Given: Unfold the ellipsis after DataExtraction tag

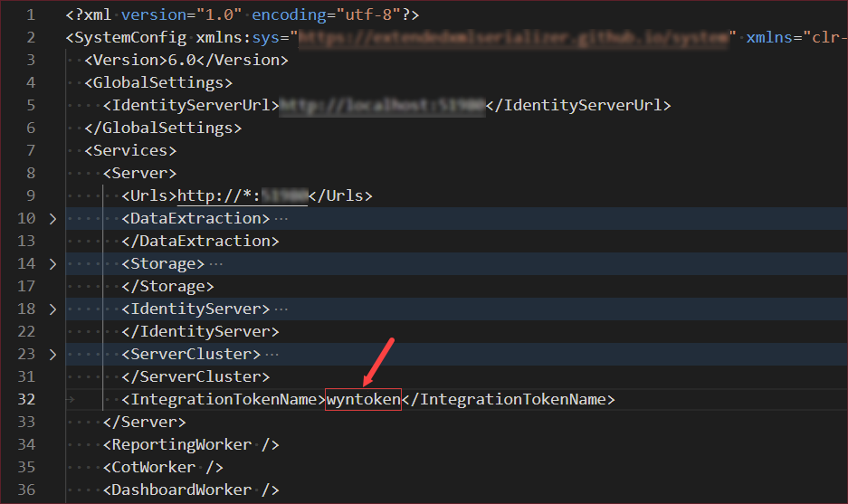Looking at the screenshot, I should [x=281, y=219].
